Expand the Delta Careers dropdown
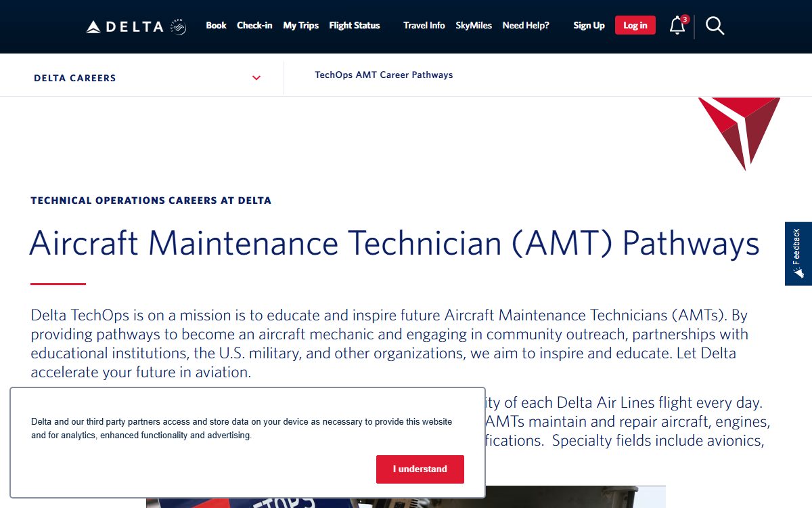The width and height of the screenshot is (812, 508). 142,78
